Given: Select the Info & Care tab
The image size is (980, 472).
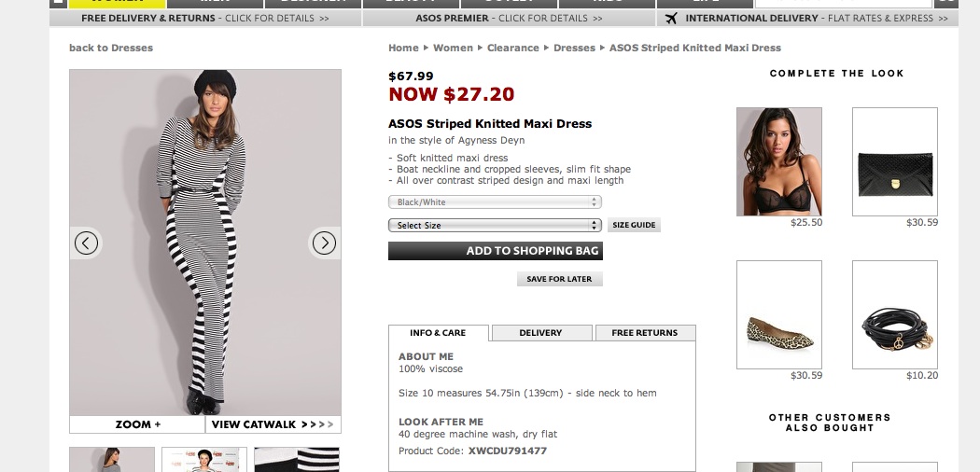Looking at the screenshot, I should pyautogui.click(x=439, y=333).
